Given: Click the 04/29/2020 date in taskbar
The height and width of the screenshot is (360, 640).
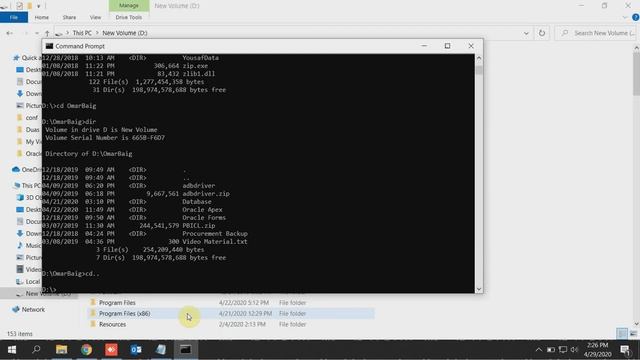Looking at the screenshot, I should pyautogui.click(x=598, y=354).
